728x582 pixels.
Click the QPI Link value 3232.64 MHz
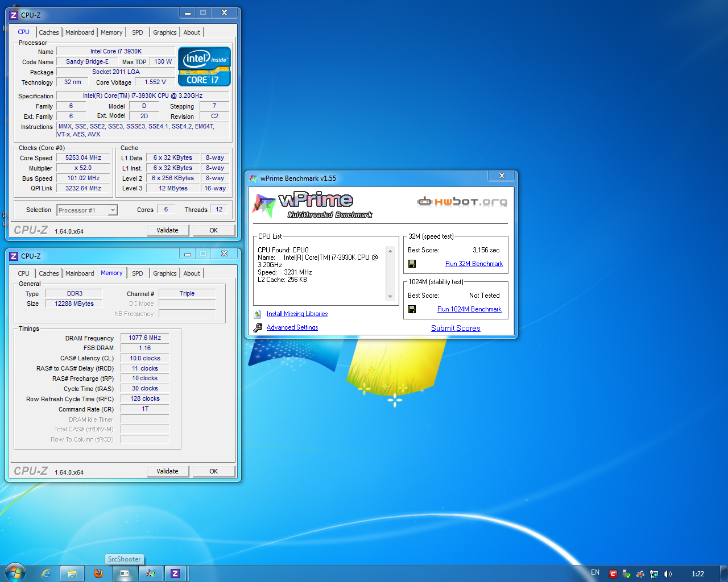[x=83, y=188]
